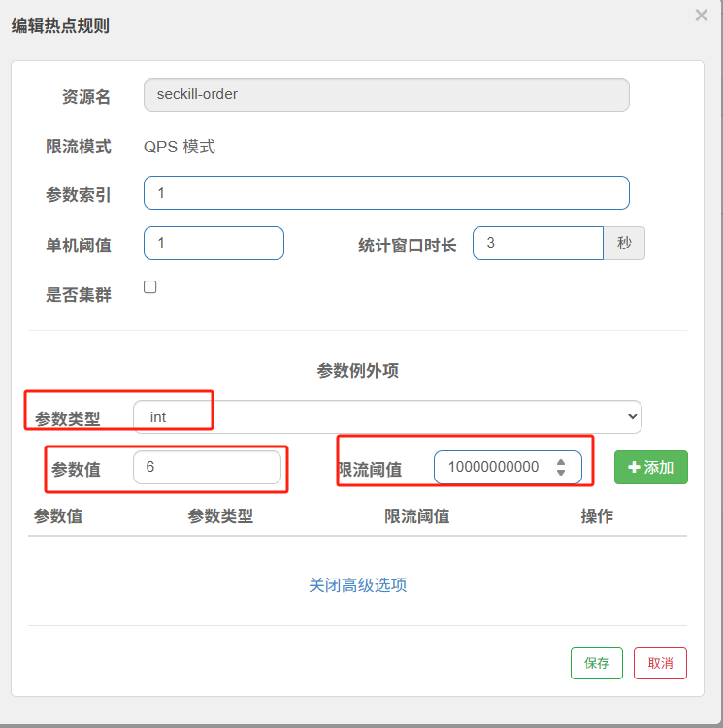723x728 pixels.
Task: Open the 参数类型 dropdown showing int
Action: 387,417
